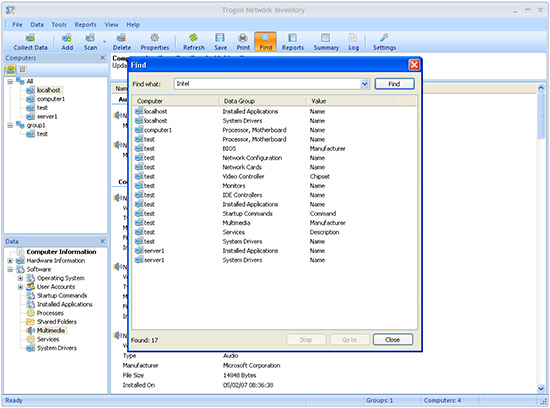Switch Computers panel to flat list view
550x408 pixels.
22,69
